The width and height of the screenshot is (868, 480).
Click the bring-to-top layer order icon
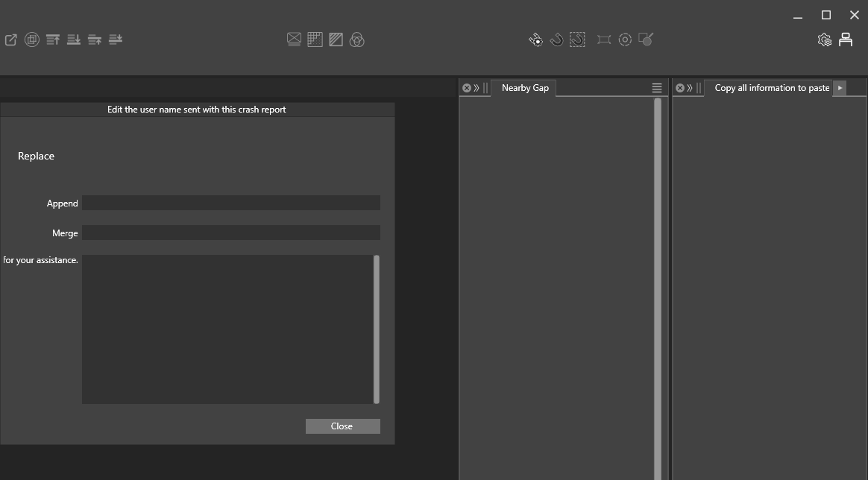coord(53,40)
